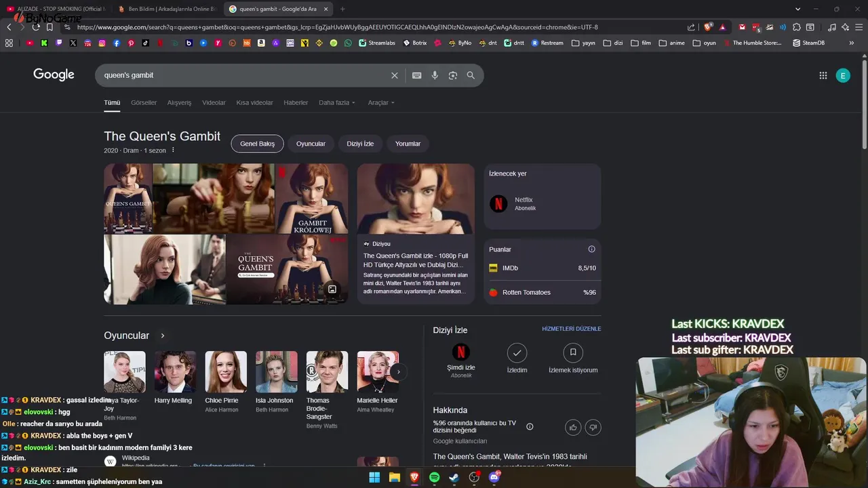868x488 pixels.
Task: Go back with browser back arrow
Action: pos(9,27)
